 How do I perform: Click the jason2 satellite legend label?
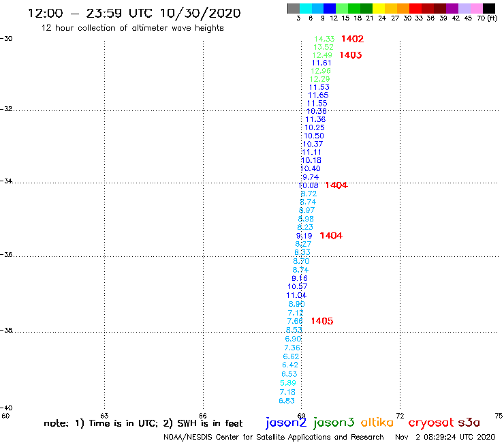pos(286,423)
